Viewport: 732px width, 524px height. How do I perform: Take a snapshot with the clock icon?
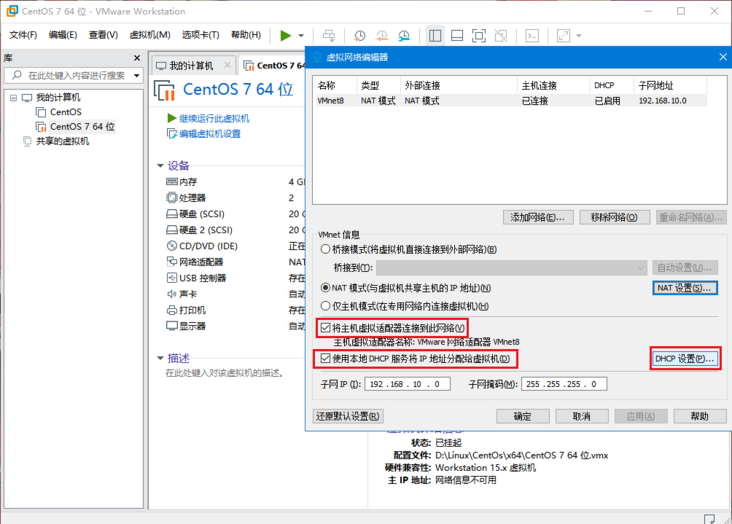point(359,35)
